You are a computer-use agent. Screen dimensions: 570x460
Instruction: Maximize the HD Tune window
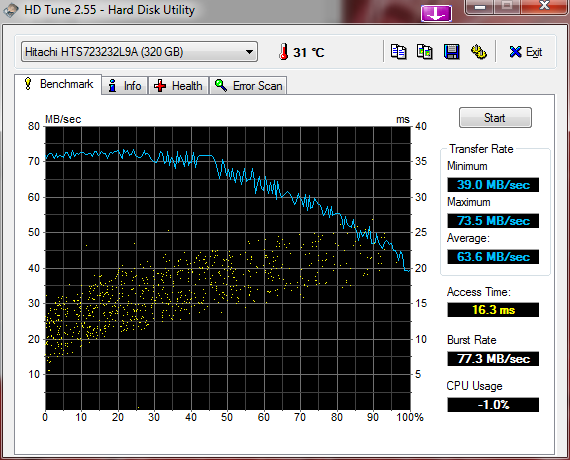[x=507, y=6]
